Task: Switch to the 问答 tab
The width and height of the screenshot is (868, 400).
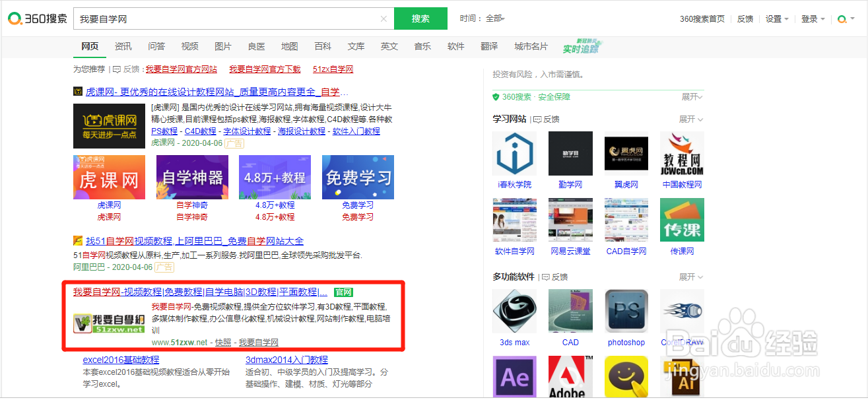Action: pos(156,46)
